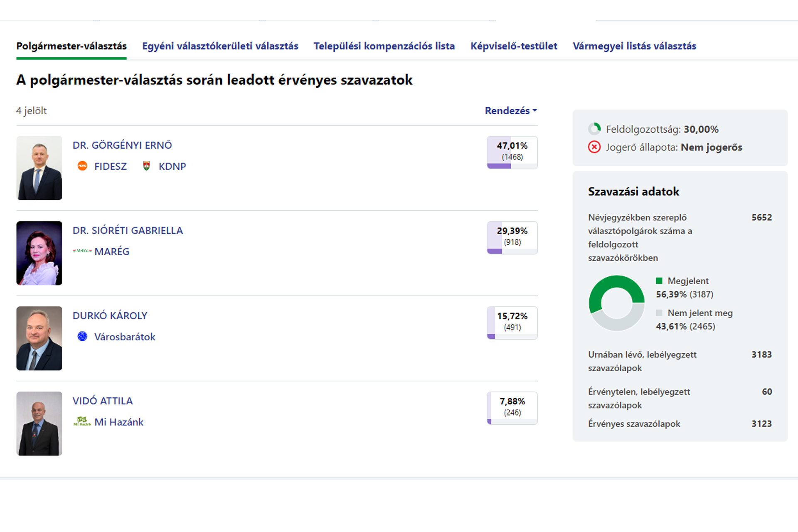Click the turnout donut chart
Image resolution: width=798 pixels, height=532 pixels.
tap(616, 303)
